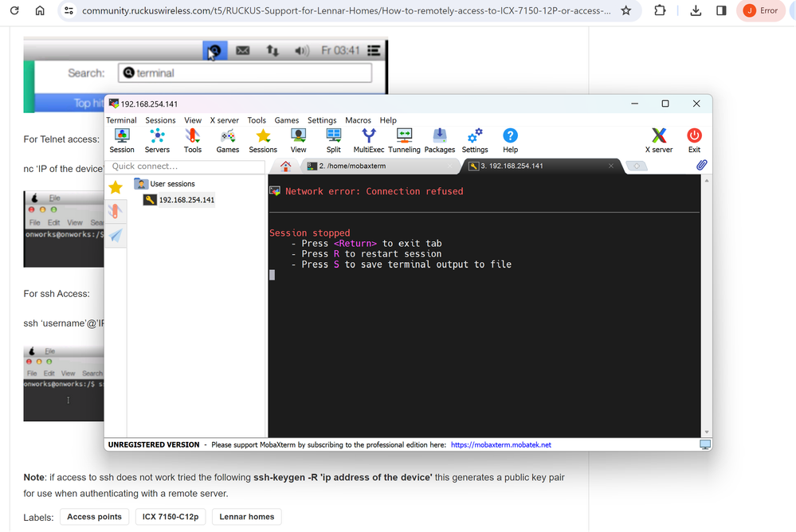Start a new Session from the toolbar
This screenshot has width=796, height=532.
121,140
